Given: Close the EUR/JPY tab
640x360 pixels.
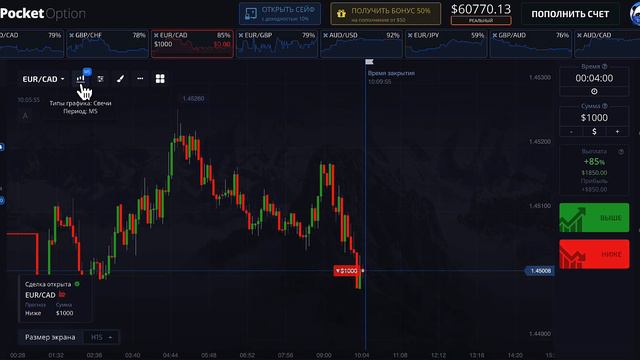Looking at the screenshot, I should [x=410, y=36].
